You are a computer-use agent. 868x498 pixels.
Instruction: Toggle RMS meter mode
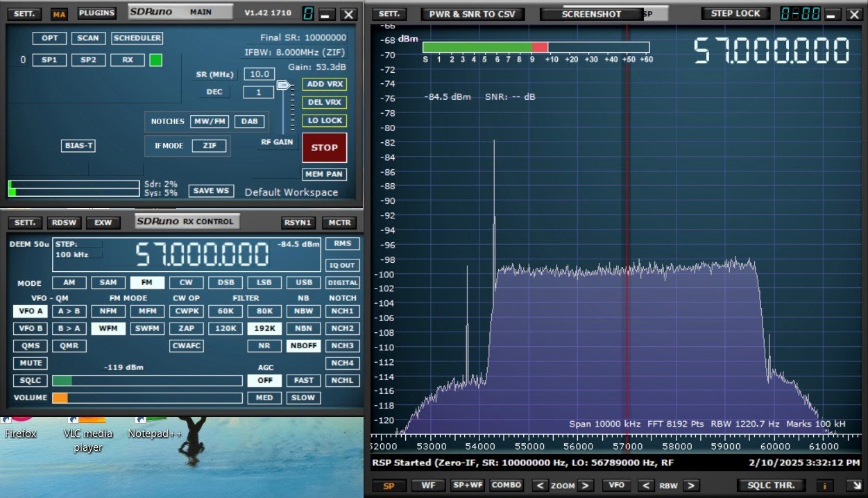coord(343,243)
